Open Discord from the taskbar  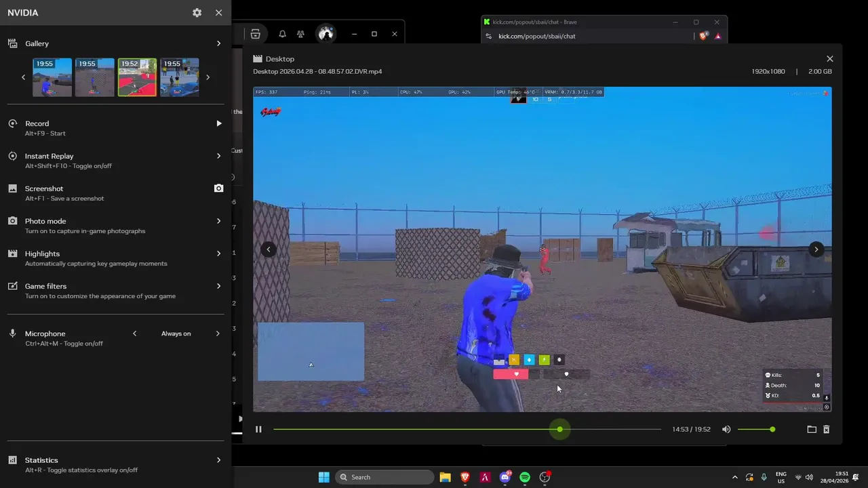pos(505,477)
